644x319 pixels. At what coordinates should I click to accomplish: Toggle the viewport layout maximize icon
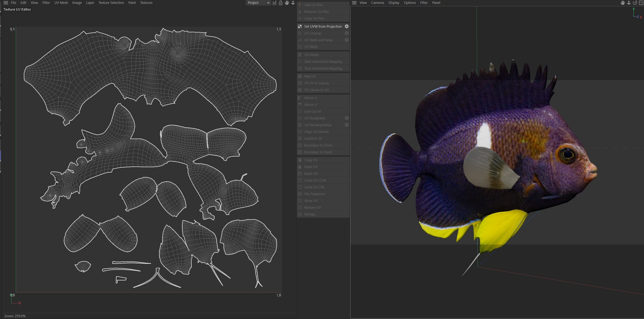click(641, 3)
